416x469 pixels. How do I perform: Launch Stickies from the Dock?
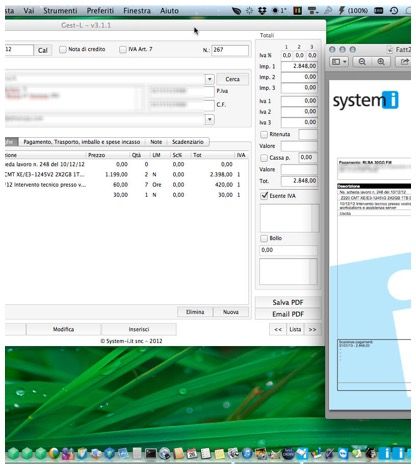pos(219,453)
